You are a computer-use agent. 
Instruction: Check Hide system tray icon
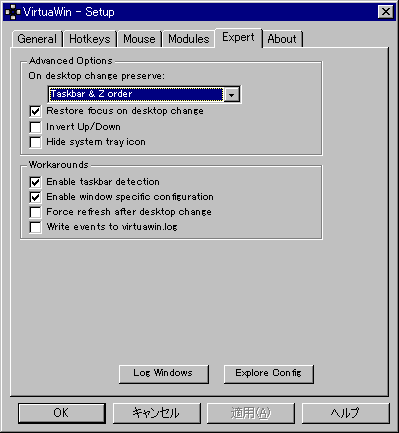(35, 142)
